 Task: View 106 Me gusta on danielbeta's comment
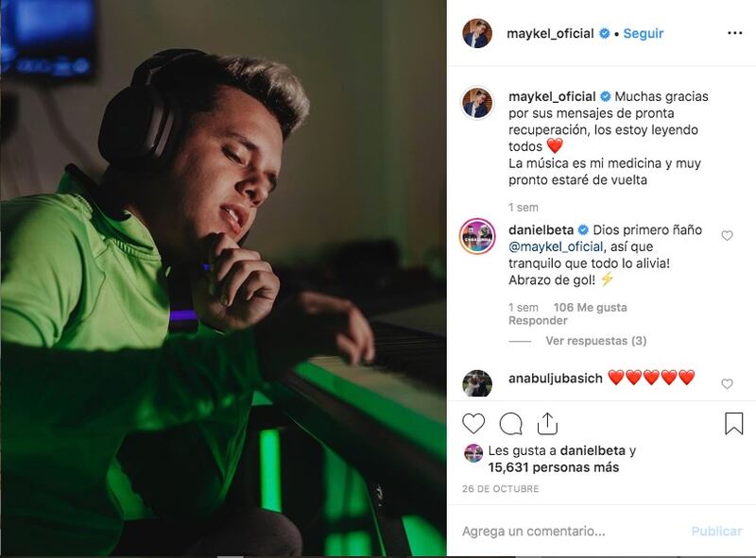tap(590, 308)
